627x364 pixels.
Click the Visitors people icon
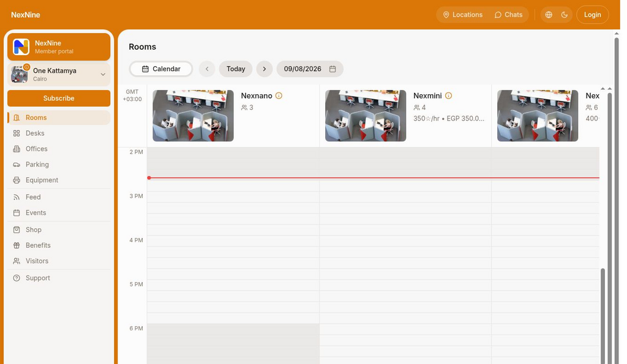[17, 261]
